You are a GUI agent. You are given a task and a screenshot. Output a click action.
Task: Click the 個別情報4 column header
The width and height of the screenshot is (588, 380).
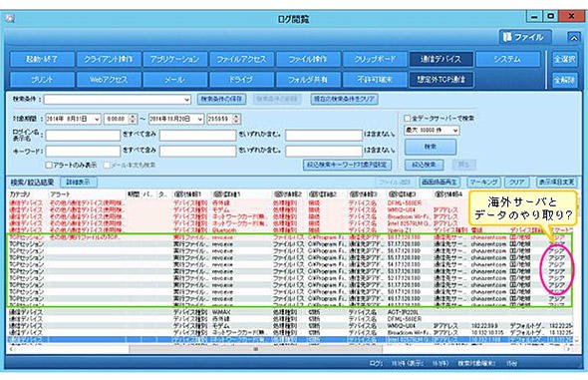point(448,194)
